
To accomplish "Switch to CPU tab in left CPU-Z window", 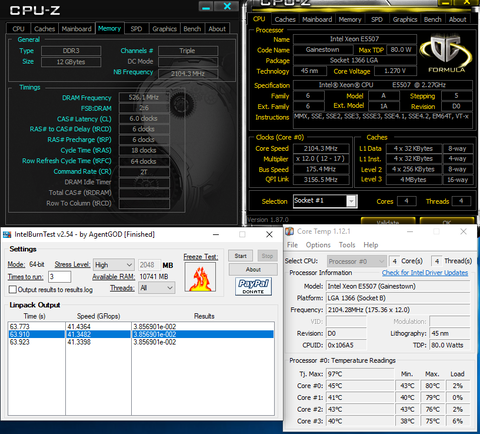I will click(18, 29).
